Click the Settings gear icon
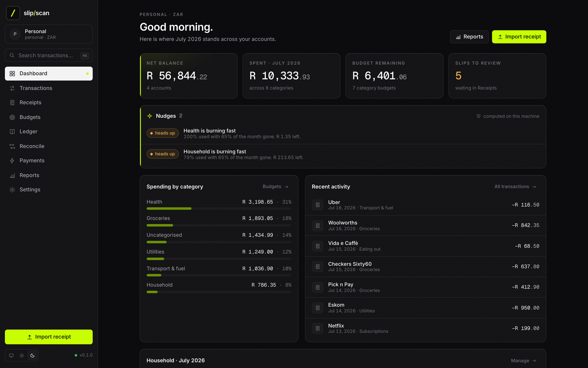 pos(12,190)
